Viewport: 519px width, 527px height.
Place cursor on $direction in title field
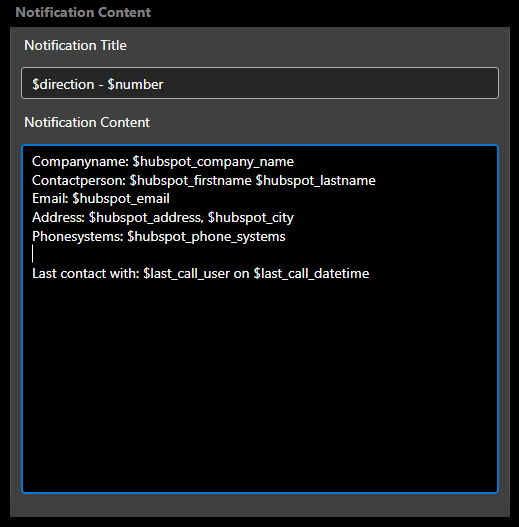click(x=63, y=84)
